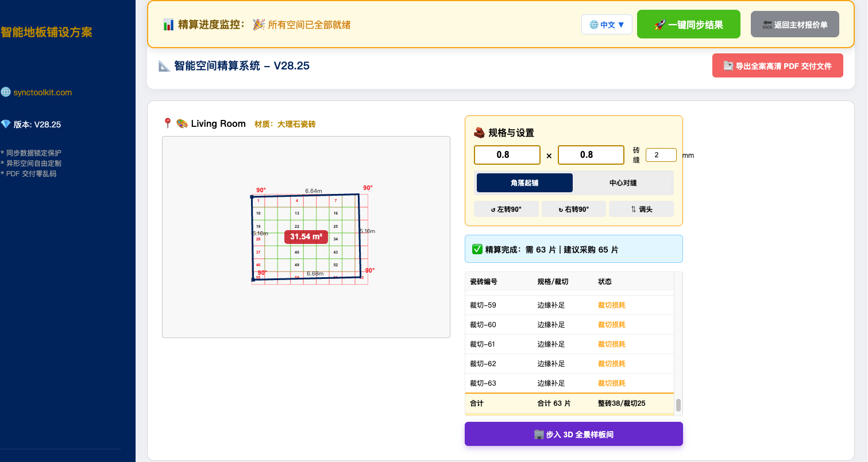
Task: Click the 瓷砖编号 column header
Action: tap(484, 282)
